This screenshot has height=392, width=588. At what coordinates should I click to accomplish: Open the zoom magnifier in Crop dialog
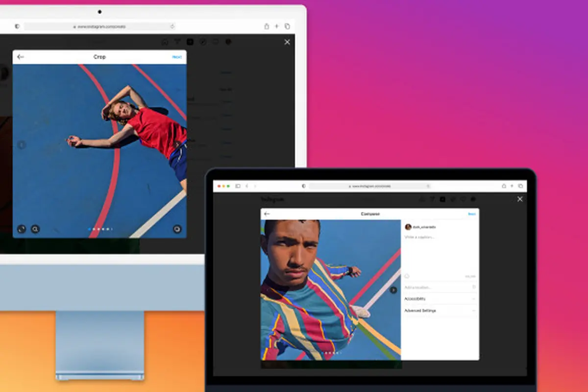point(35,229)
